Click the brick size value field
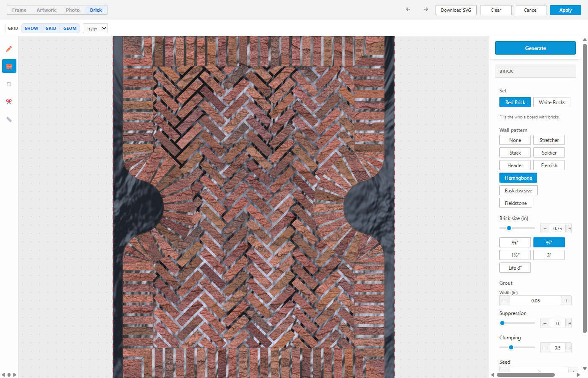 point(557,228)
